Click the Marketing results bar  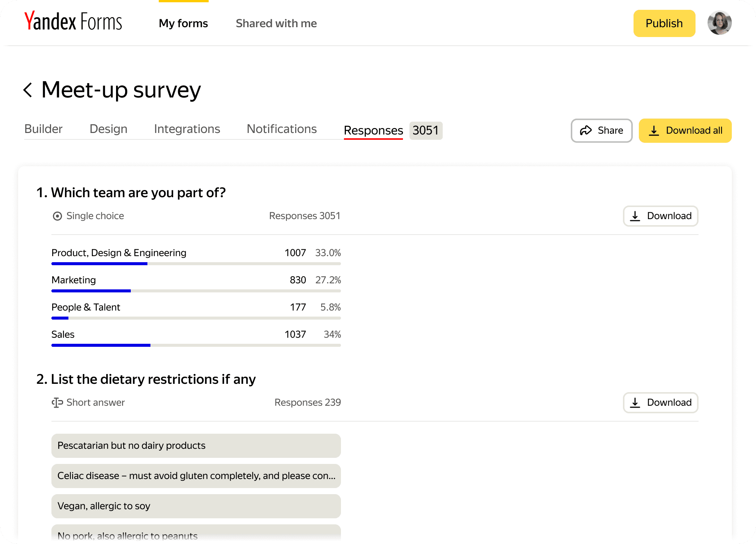coord(196,291)
